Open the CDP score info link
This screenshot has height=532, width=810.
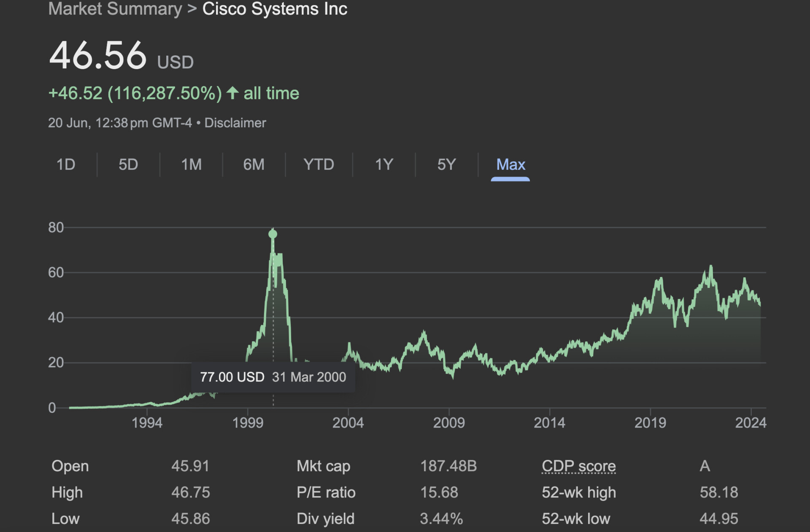click(x=579, y=466)
